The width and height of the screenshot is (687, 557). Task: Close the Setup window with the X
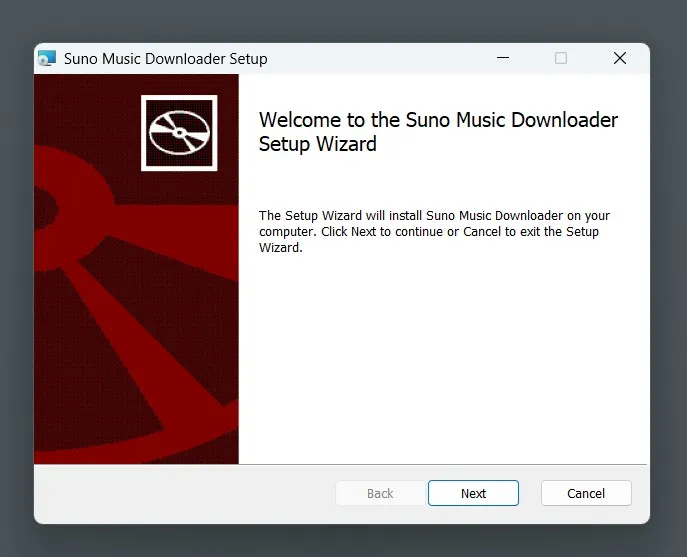(620, 58)
